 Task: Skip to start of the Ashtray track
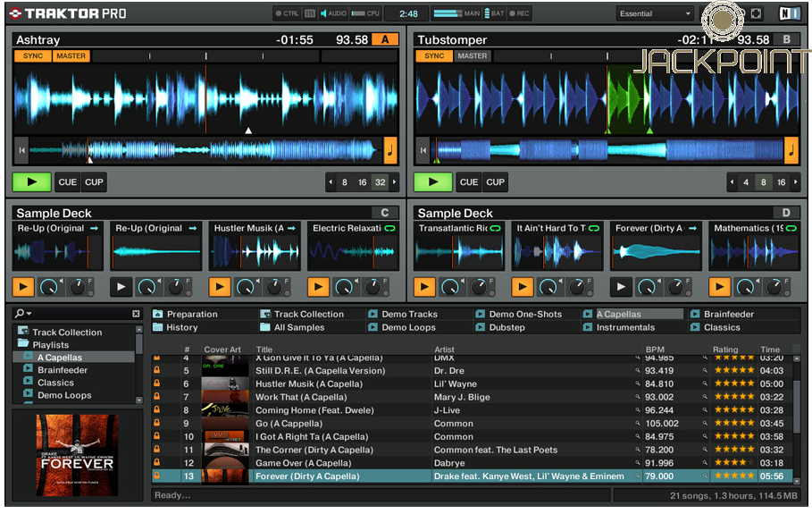(21, 150)
